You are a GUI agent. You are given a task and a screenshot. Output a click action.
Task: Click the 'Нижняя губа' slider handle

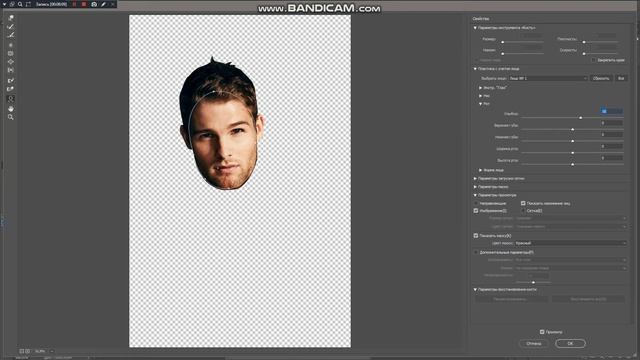point(572,141)
